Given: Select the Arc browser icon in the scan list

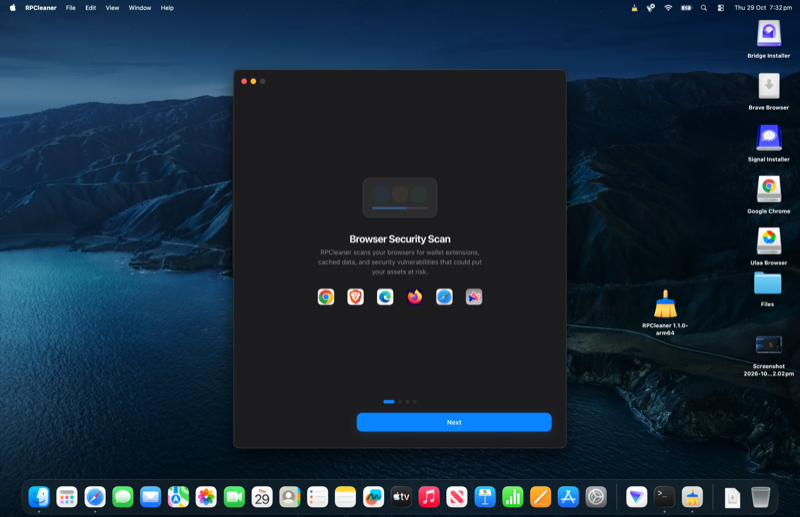Looking at the screenshot, I should pos(474,297).
